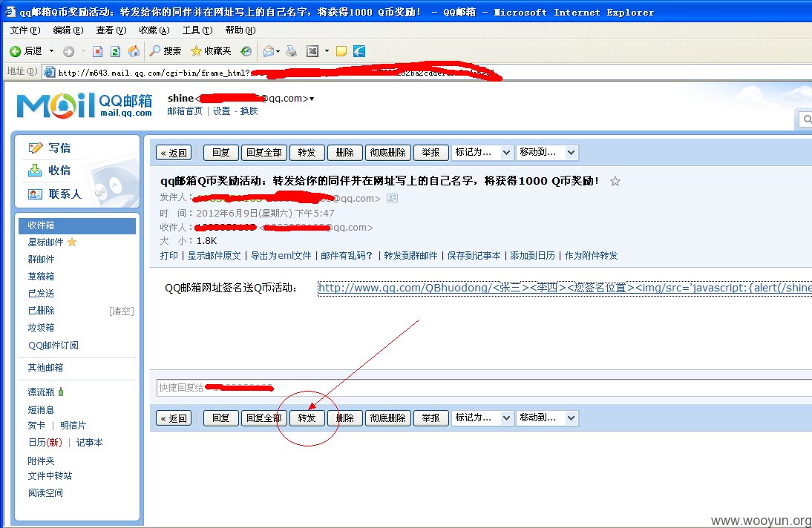
Task: Expand the account dropdown next to shine
Action: [x=312, y=99]
